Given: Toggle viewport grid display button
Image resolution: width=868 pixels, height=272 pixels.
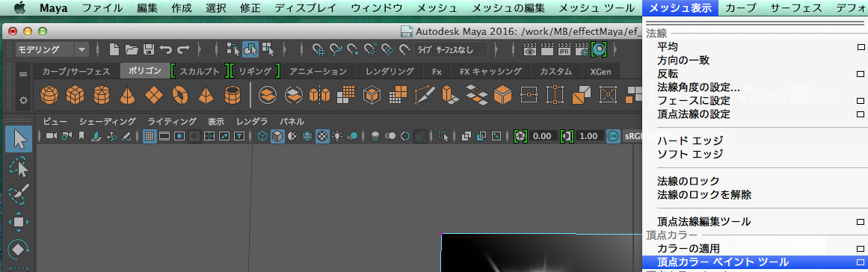Looking at the screenshot, I should click(x=149, y=135).
